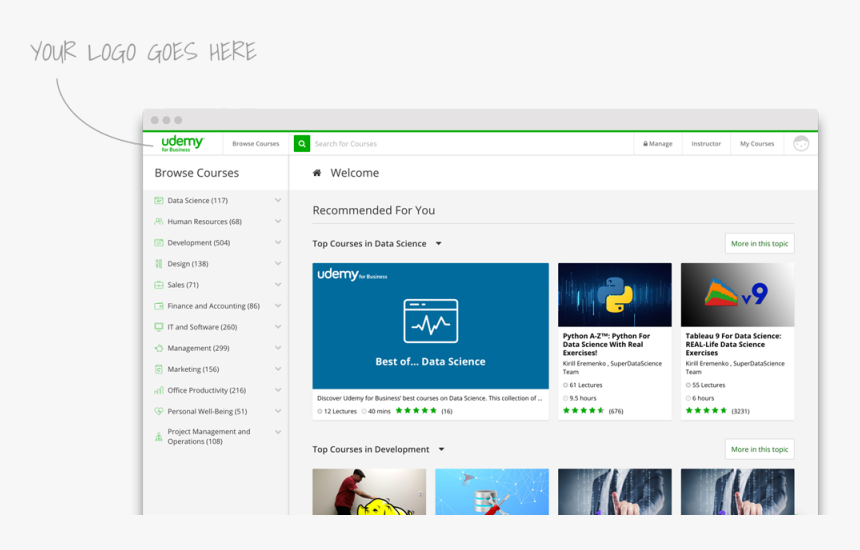Expand Project Management and Operations chevron
Image resolution: width=860 pixels, height=550 pixels.
pyautogui.click(x=278, y=432)
